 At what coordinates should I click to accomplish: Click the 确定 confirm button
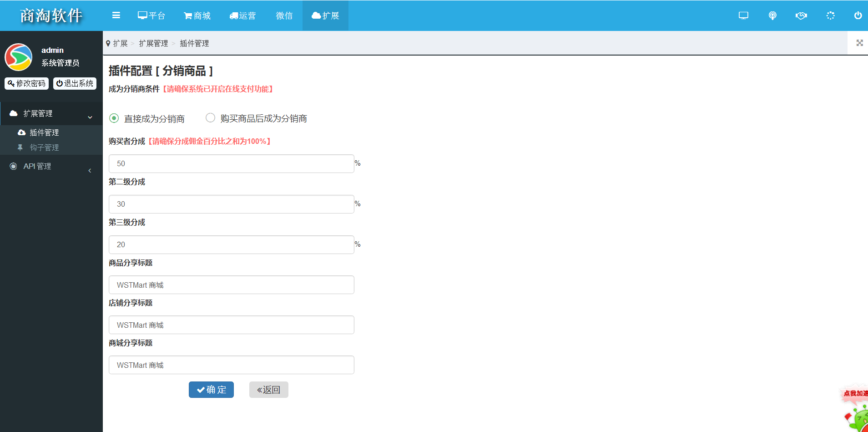211,390
